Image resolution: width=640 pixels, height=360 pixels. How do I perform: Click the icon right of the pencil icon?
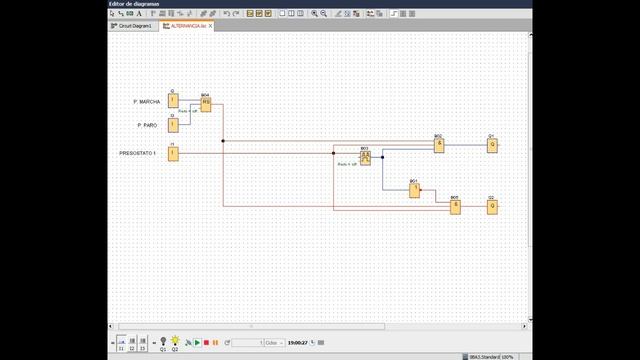tap(347, 14)
